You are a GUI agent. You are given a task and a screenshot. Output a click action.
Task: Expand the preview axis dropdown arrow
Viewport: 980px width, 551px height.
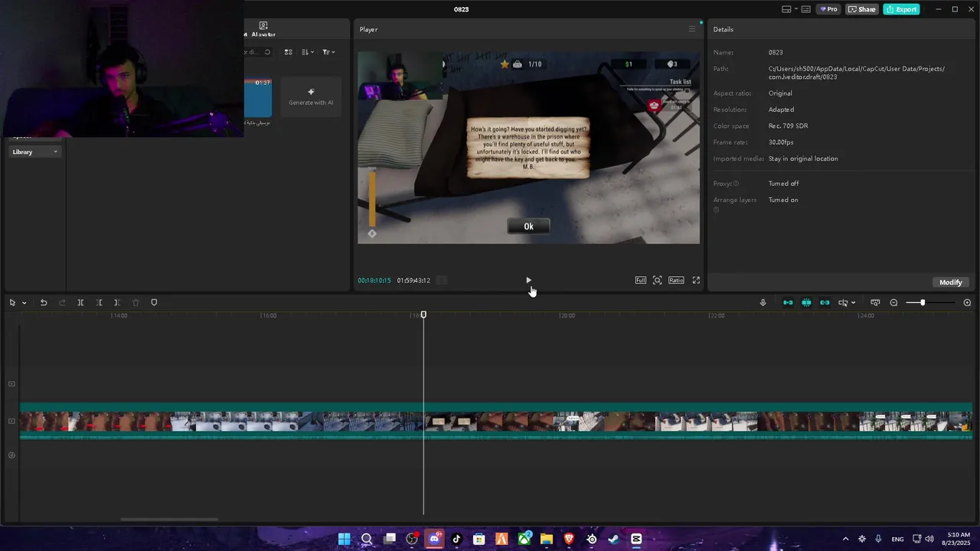click(853, 302)
